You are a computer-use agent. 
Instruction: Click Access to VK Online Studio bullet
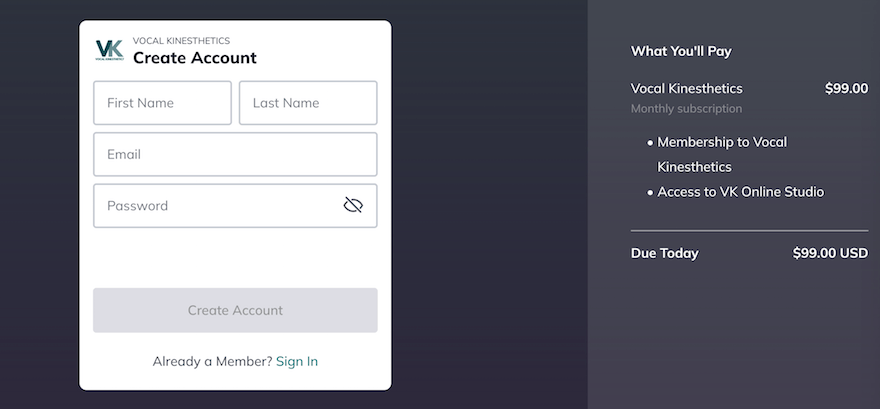coord(736,192)
